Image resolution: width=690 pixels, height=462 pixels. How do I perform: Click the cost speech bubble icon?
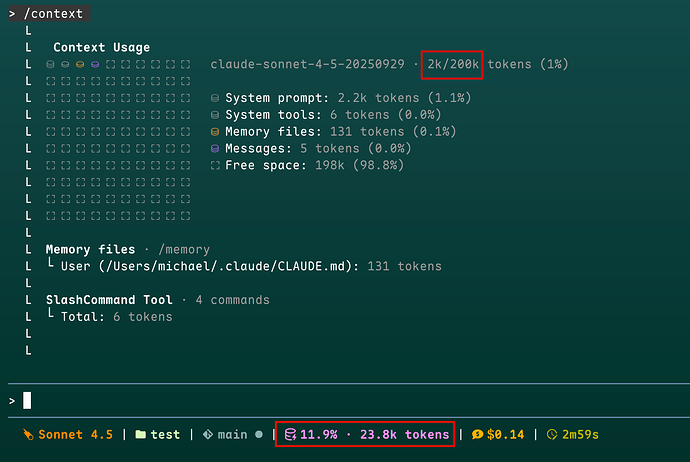(x=477, y=435)
